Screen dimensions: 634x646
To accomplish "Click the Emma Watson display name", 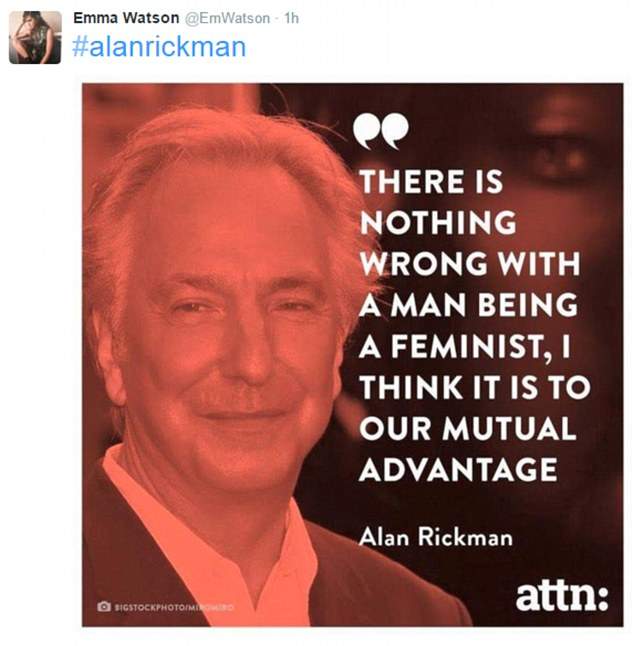I will click(x=126, y=18).
